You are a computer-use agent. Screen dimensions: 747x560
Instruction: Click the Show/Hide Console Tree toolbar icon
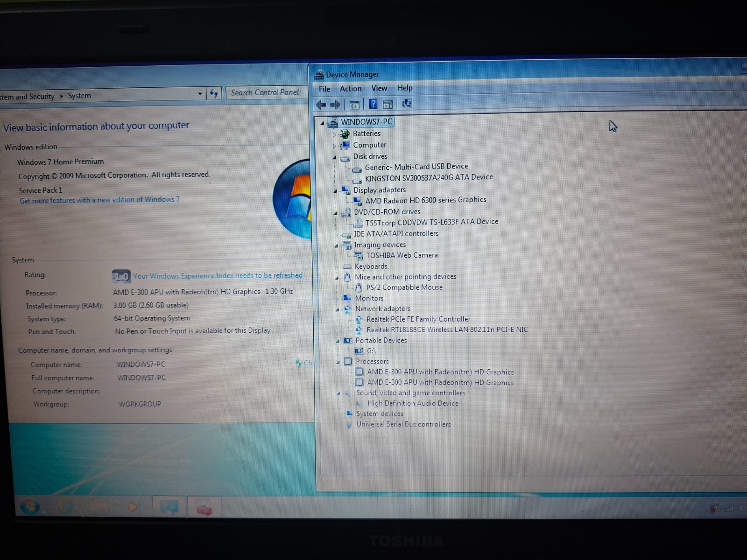coord(354,105)
